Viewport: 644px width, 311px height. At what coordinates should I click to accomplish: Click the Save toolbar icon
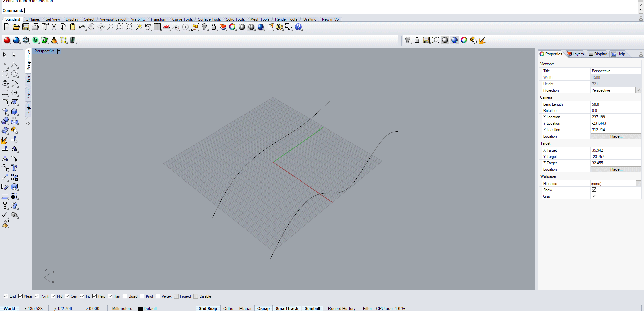click(x=25, y=27)
